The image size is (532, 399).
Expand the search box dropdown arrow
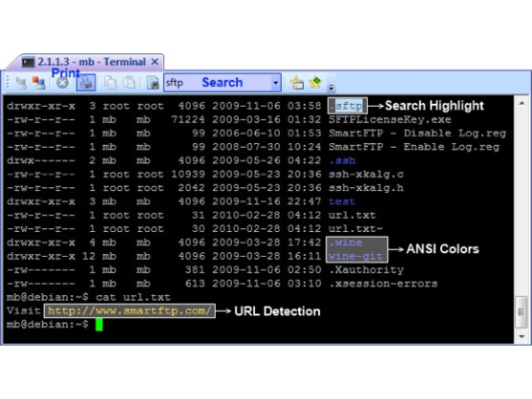(276, 82)
